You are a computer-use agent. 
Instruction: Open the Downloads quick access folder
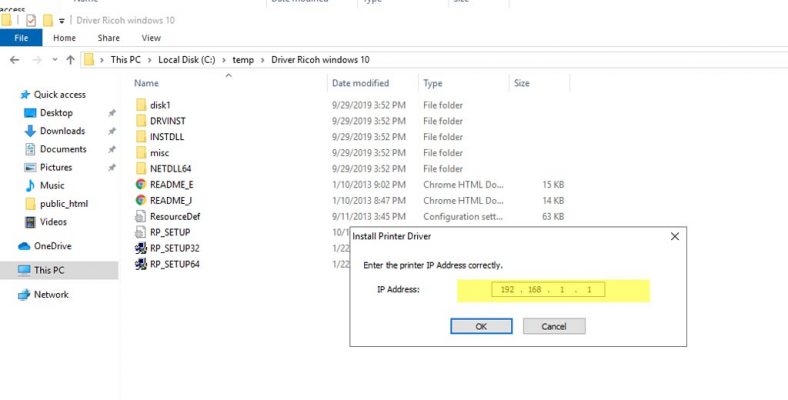(x=62, y=131)
